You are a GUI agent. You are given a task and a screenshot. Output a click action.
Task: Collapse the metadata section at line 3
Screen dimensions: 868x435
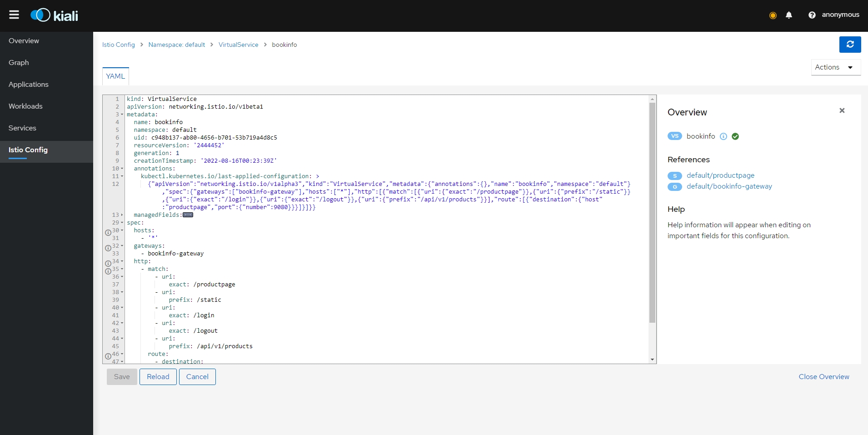pyautogui.click(x=122, y=115)
